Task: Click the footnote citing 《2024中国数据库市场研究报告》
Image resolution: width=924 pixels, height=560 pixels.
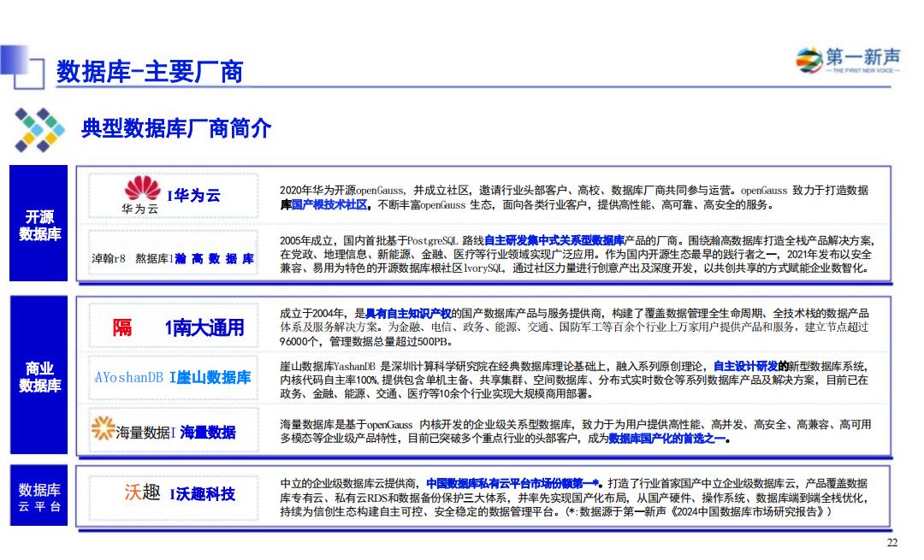Action: [698, 512]
